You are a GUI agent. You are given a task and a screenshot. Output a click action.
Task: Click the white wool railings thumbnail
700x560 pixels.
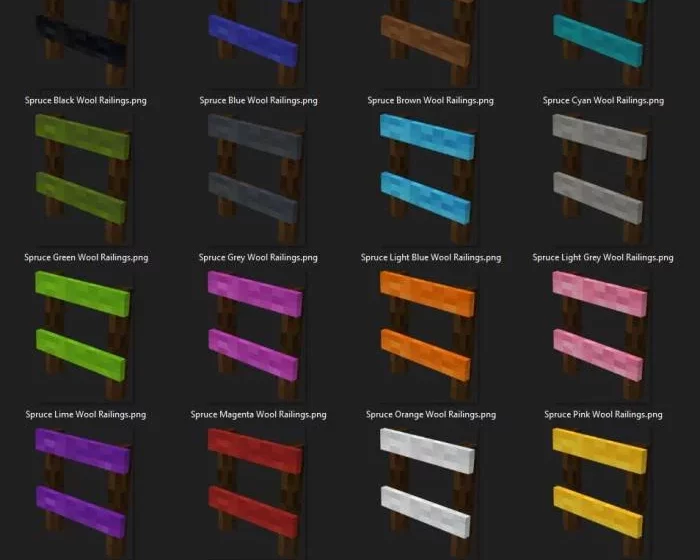point(426,485)
